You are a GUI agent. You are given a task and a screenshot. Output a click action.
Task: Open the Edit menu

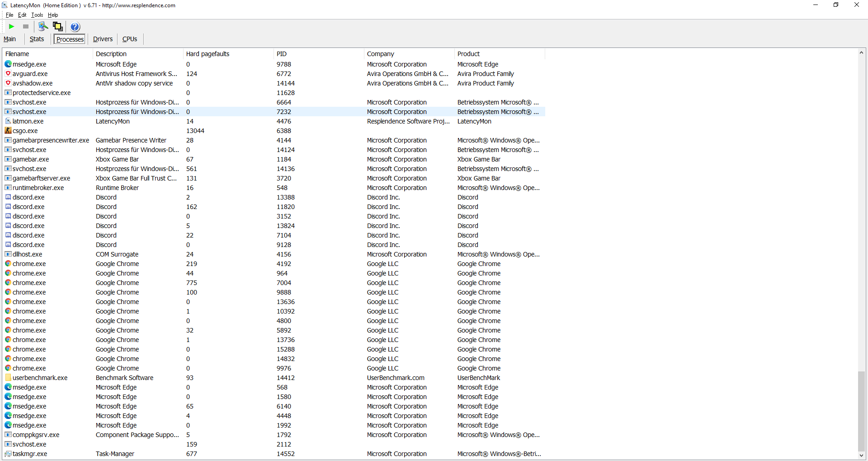point(22,15)
